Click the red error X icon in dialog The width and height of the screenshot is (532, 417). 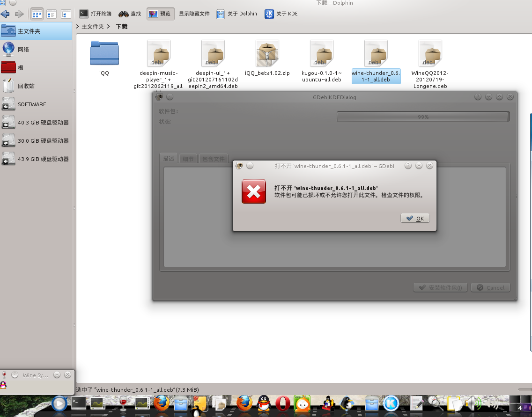(254, 191)
